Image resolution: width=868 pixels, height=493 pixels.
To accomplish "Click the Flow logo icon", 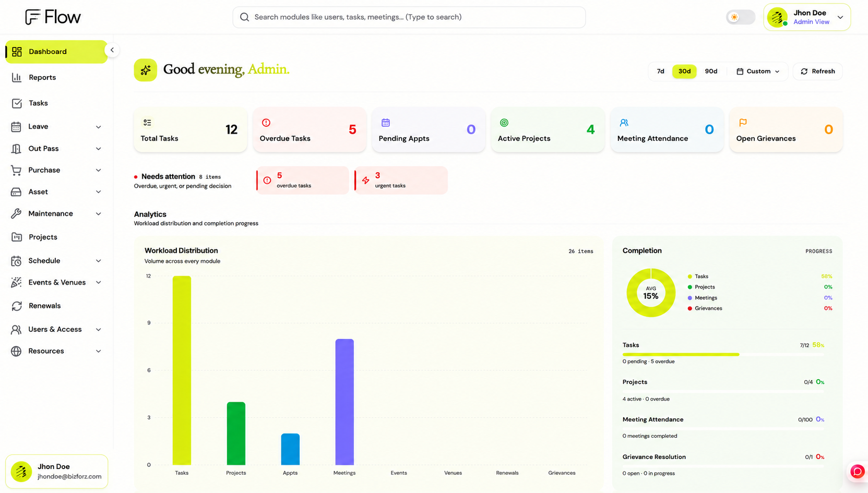I will click(32, 17).
